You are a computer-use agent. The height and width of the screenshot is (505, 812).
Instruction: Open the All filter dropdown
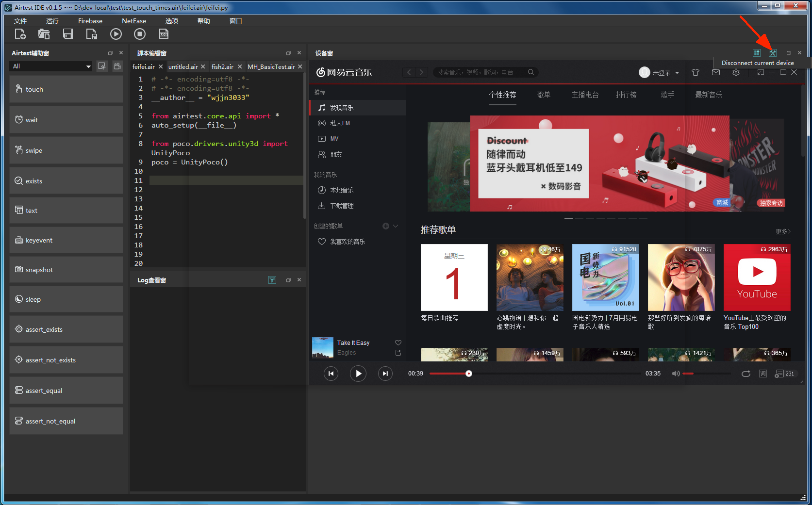(x=51, y=66)
